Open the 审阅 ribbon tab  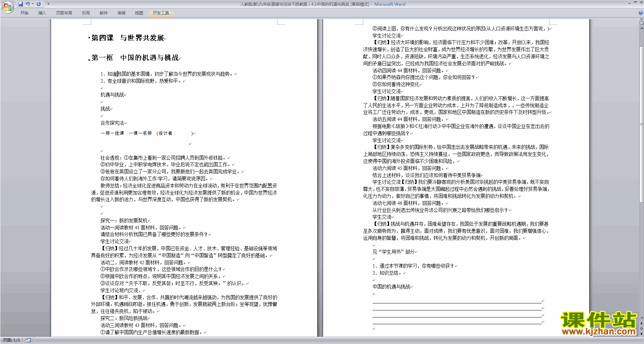tap(121, 13)
